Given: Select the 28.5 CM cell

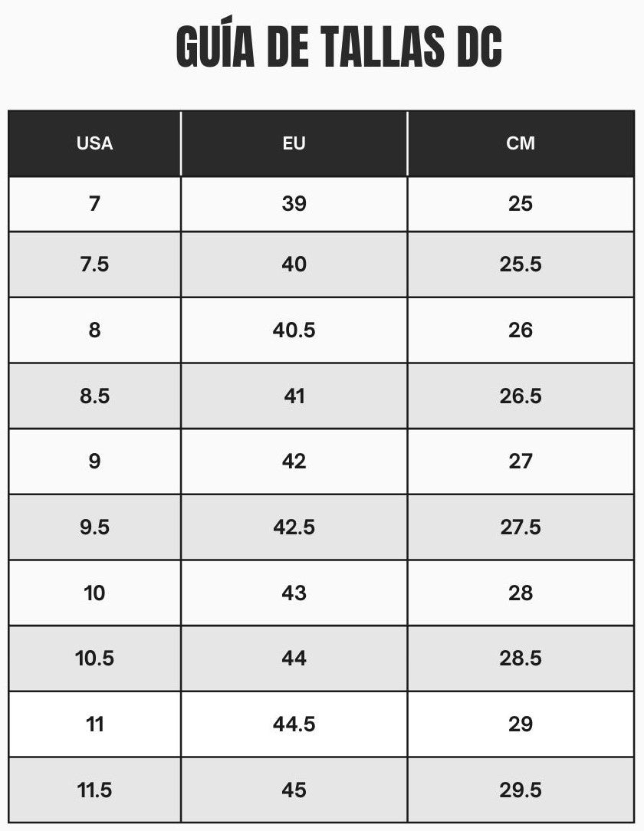Looking at the screenshot, I should [521, 659].
